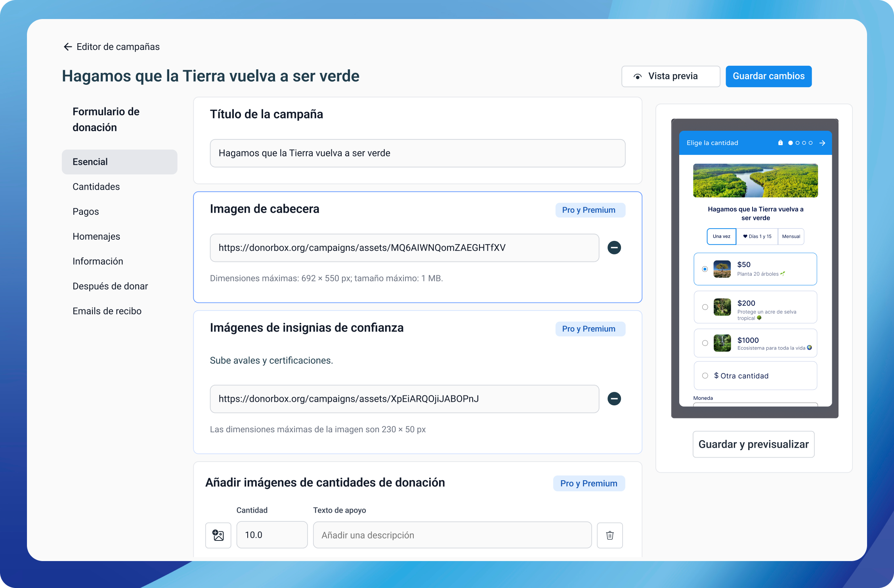894x588 pixels.
Task: Delete the 10.0 amount row with trash icon
Action: [x=610, y=535]
